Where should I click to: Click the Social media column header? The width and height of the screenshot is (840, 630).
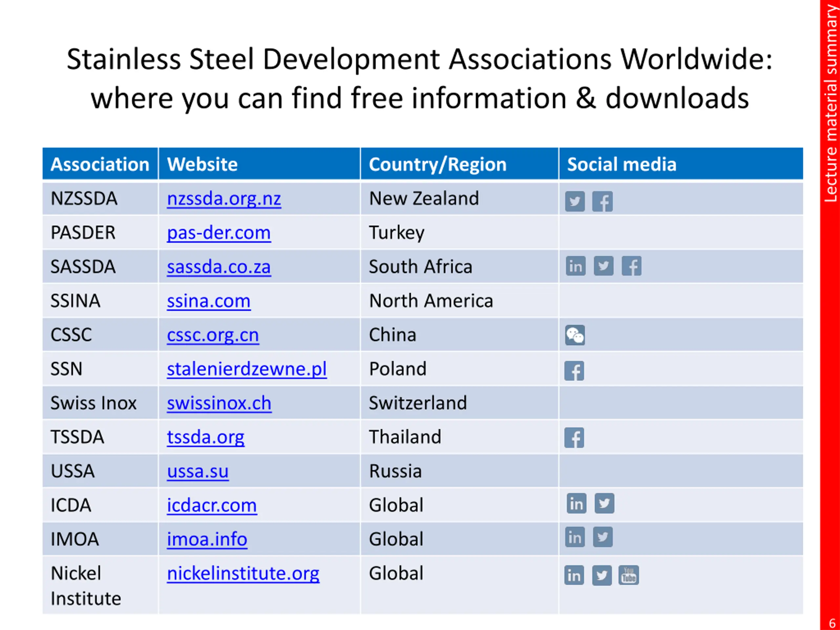point(681,164)
